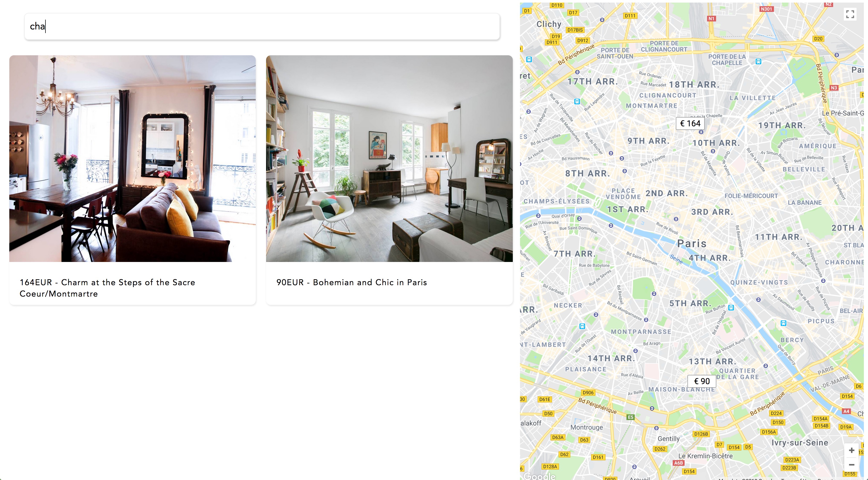The height and width of the screenshot is (480, 868).
Task: Click the 18TH ARR. map label
Action: 694,84
